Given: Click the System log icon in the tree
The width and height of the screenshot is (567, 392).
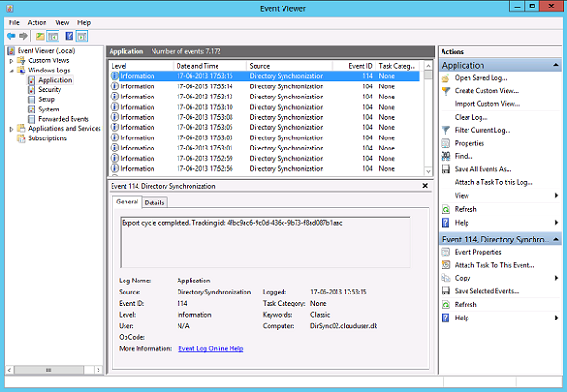Looking at the screenshot, I should [x=32, y=109].
